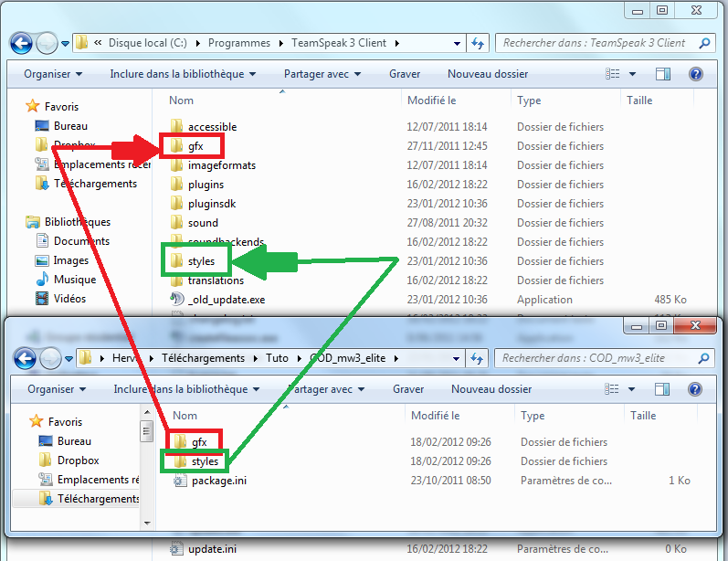Click Graver in TeamSpeak 3 Client toolbar

pos(405,74)
